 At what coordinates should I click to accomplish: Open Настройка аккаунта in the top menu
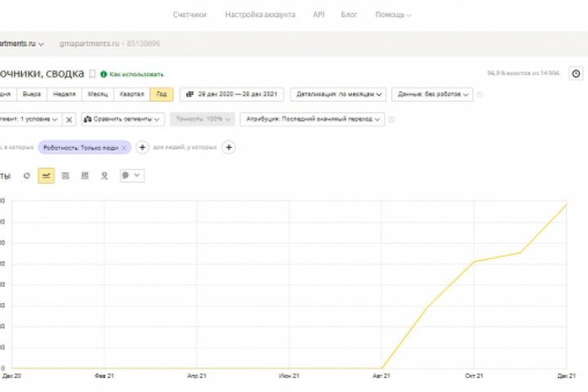(x=260, y=15)
